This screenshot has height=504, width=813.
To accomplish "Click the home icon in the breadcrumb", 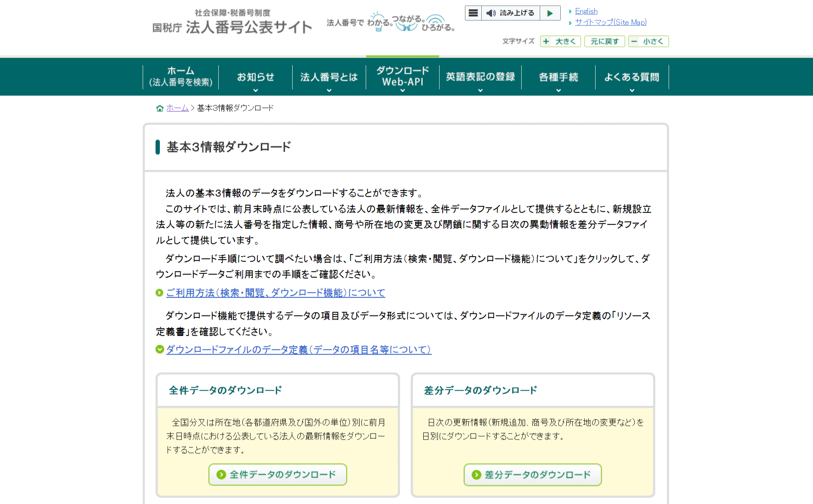I will tap(160, 108).
